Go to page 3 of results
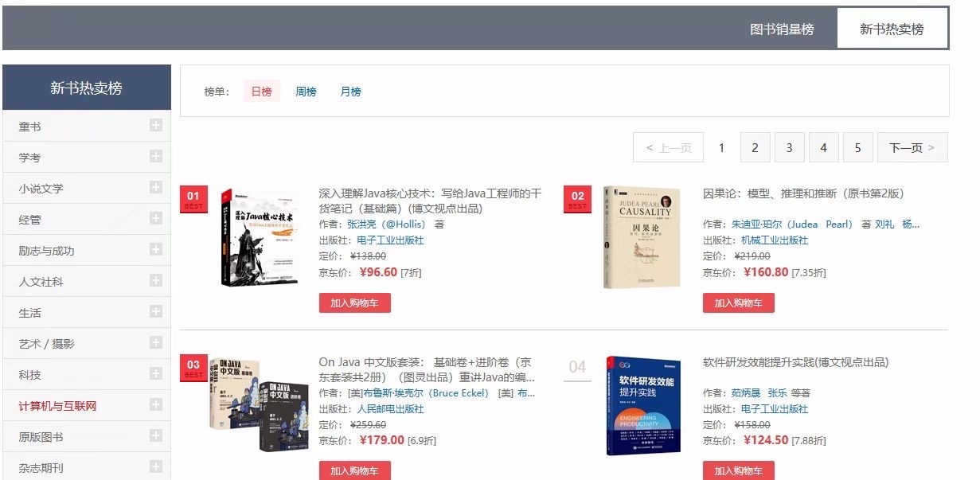Image resolution: width=980 pixels, height=480 pixels. (789, 147)
